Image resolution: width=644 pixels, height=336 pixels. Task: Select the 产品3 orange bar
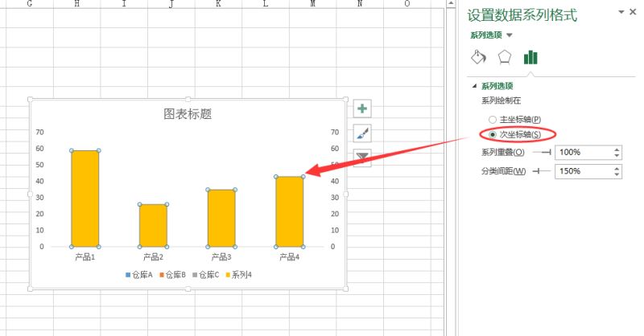tap(221, 219)
